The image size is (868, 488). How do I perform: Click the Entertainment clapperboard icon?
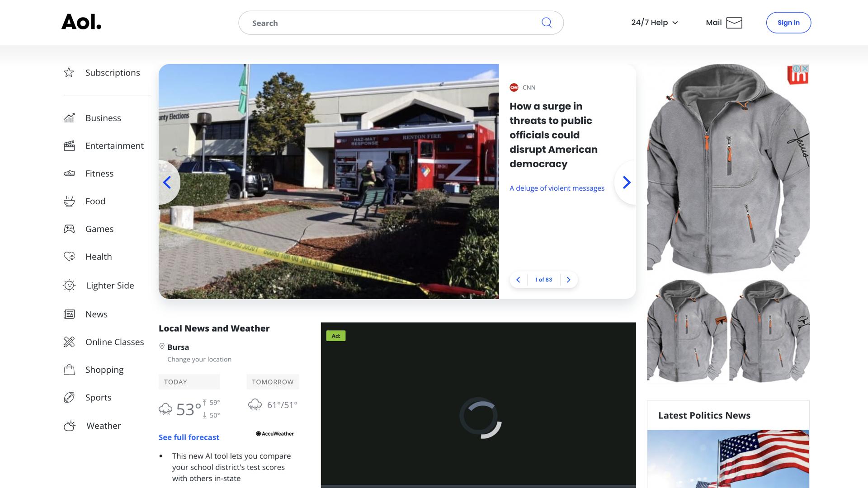pos(69,145)
